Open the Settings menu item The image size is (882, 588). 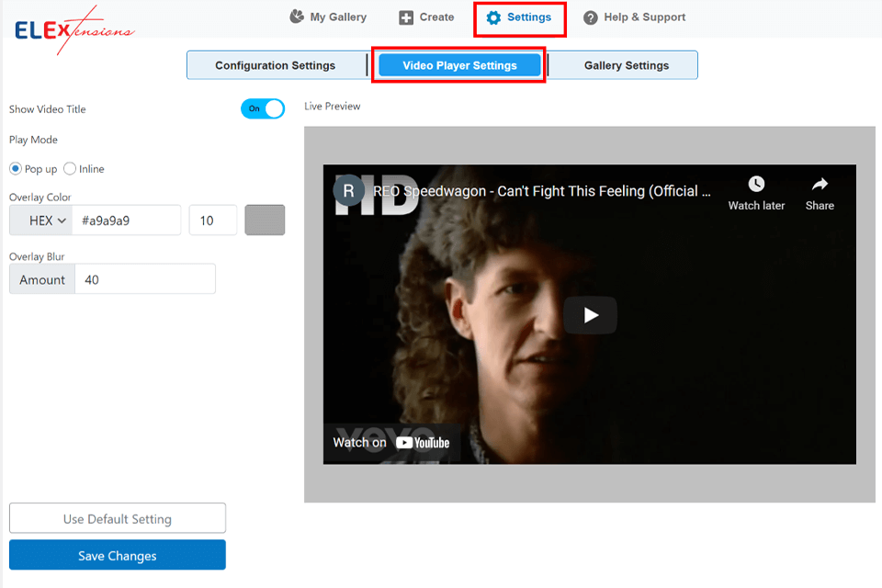pyautogui.click(x=519, y=18)
